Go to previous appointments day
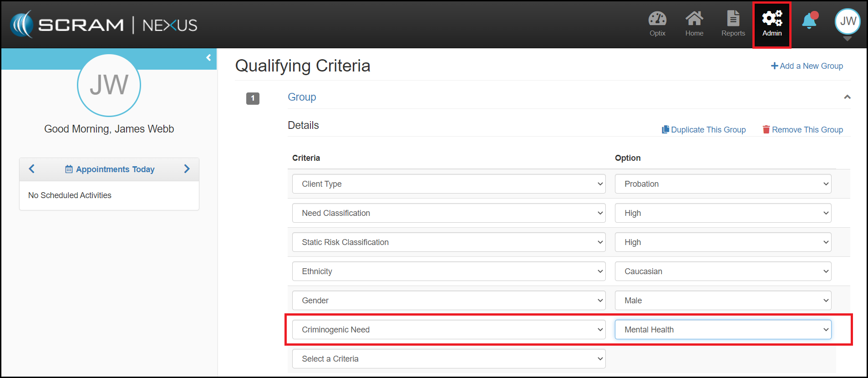Image resolution: width=868 pixels, height=378 pixels. click(32, 169)
